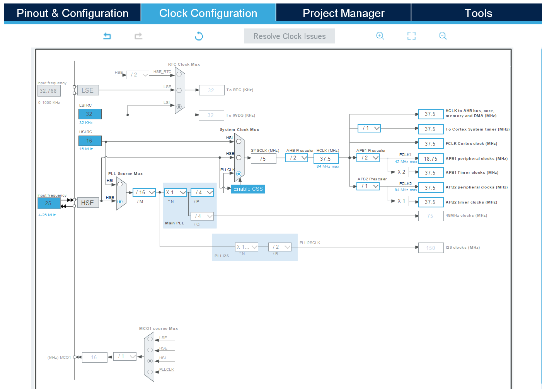Viewport: 542px width, 392px height.
Task: Open the PLL /M divider dropdown
Action: (144, 192)
